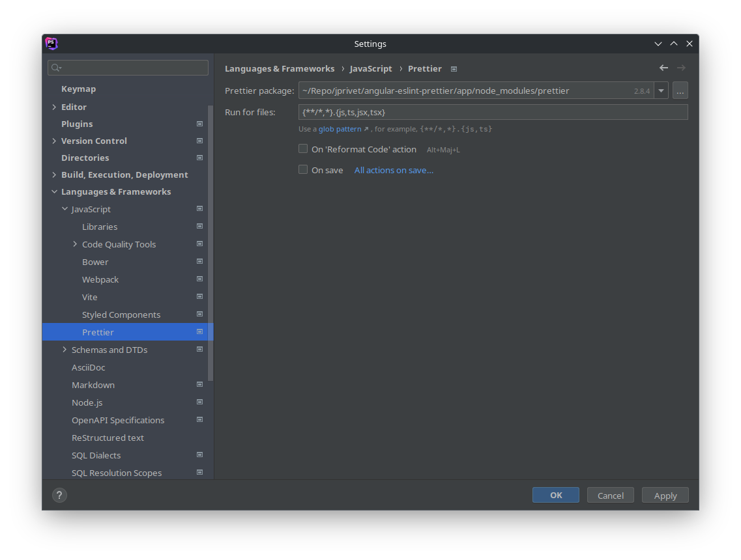741x560 pixels.
Task: Click the settings search field
Action: [128, 68]
